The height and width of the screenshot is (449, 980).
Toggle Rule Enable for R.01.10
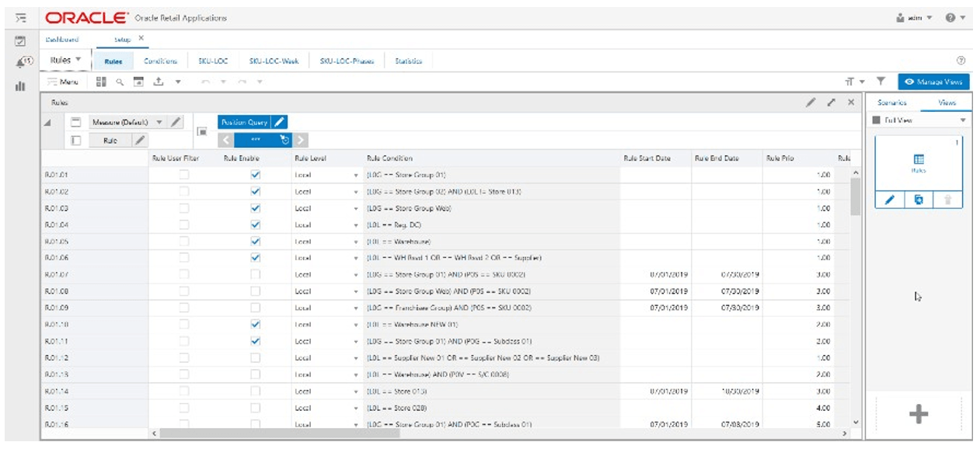255,325
